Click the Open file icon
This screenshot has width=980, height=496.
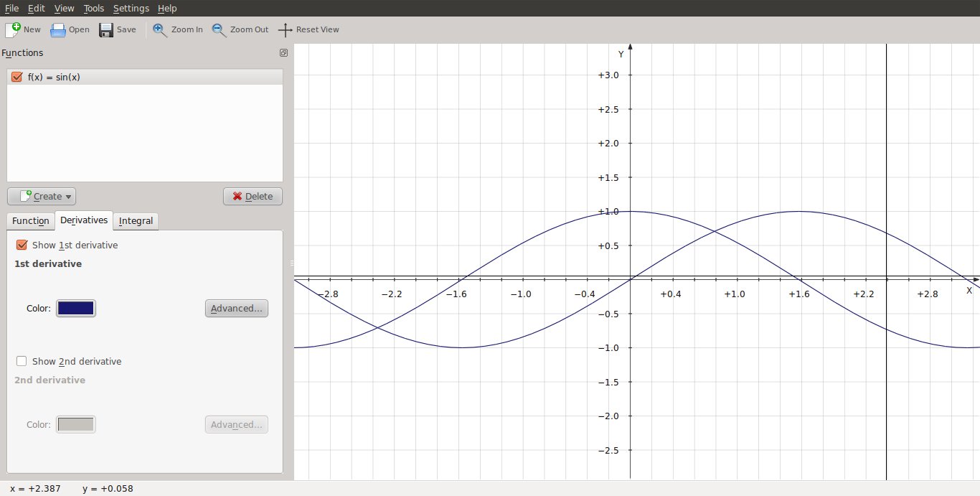pos(58,29)
